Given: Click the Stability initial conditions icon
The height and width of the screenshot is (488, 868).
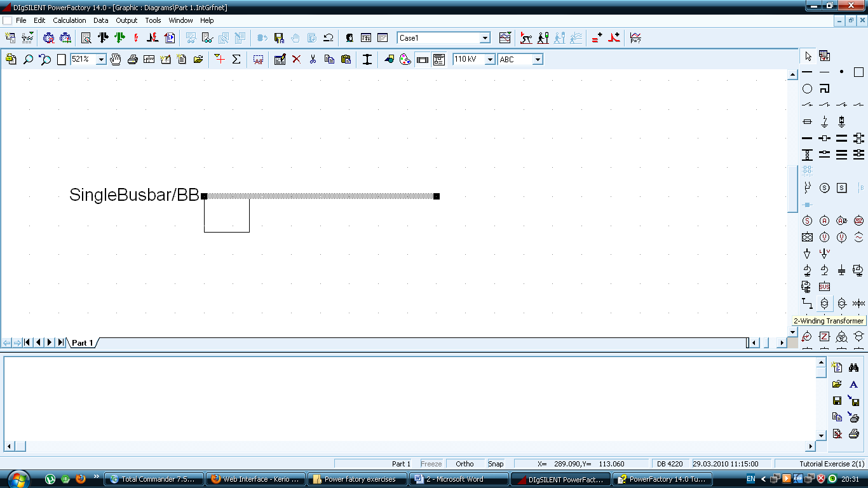Looking at the screenshot, I should (526, 38).
